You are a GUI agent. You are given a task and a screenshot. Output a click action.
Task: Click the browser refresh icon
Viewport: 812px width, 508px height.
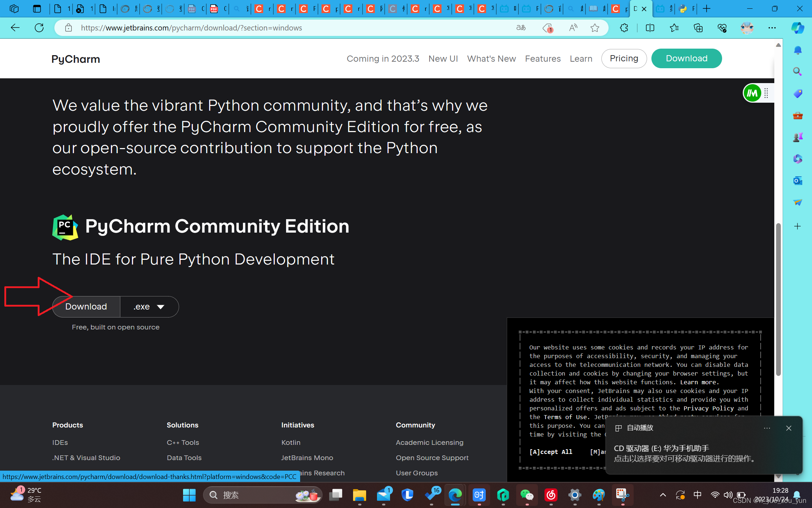tap(39, 28)
